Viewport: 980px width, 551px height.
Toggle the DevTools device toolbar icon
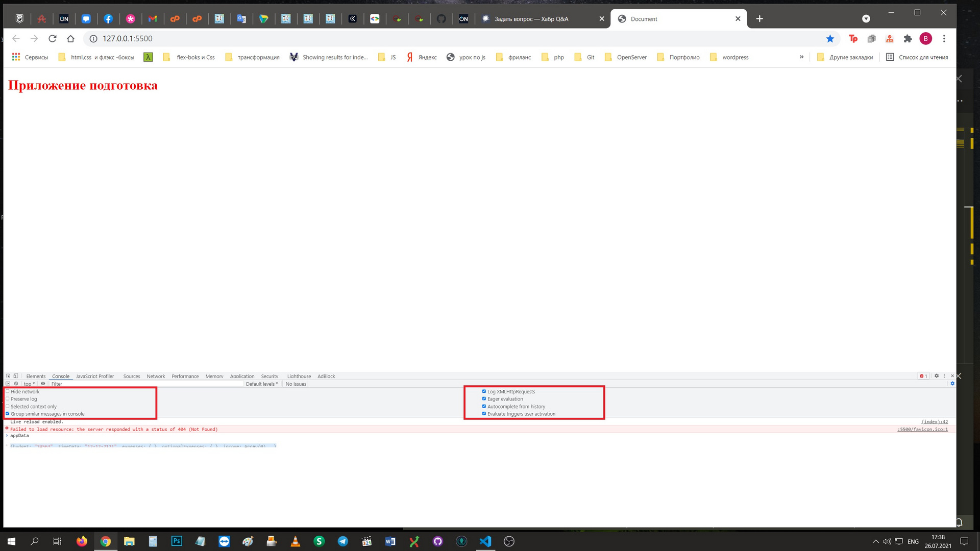(x=16, y=376)
